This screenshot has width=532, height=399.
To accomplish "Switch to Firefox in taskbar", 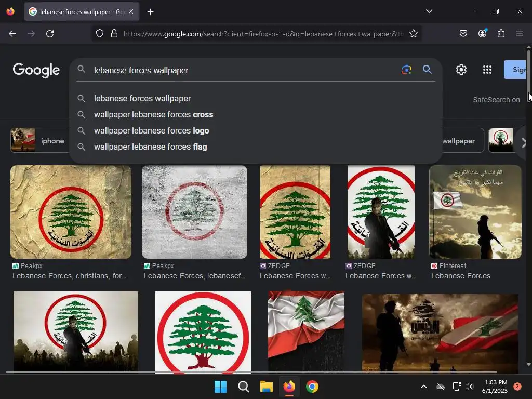I will (x=289, y=387).
